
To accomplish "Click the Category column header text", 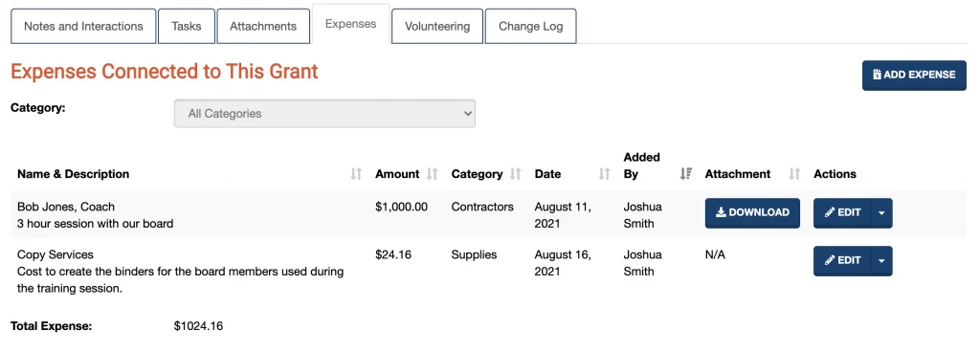I will [477, 174].
